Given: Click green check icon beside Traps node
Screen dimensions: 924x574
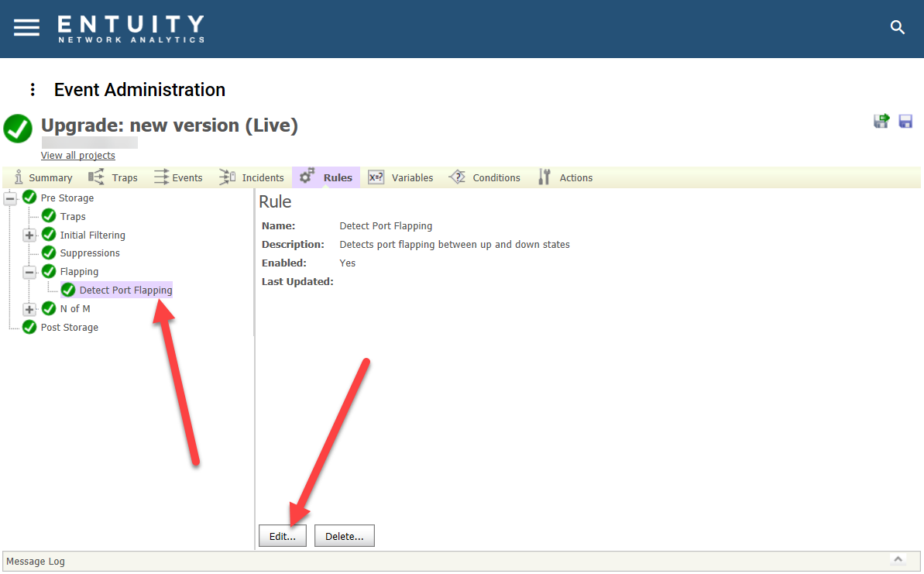Looking at the screenshot, I should [x=49, y=216].
